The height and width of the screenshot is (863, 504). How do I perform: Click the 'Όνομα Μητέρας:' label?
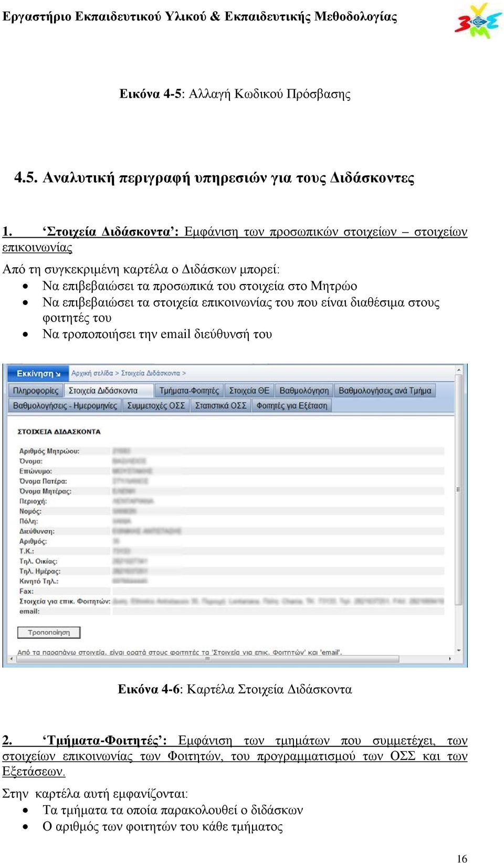(45, 491)
